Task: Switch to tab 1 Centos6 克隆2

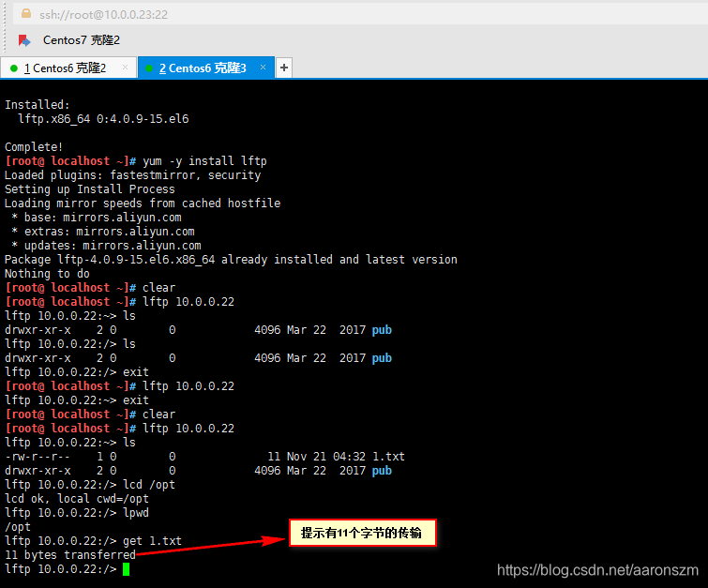Action: tap(68, 68)
